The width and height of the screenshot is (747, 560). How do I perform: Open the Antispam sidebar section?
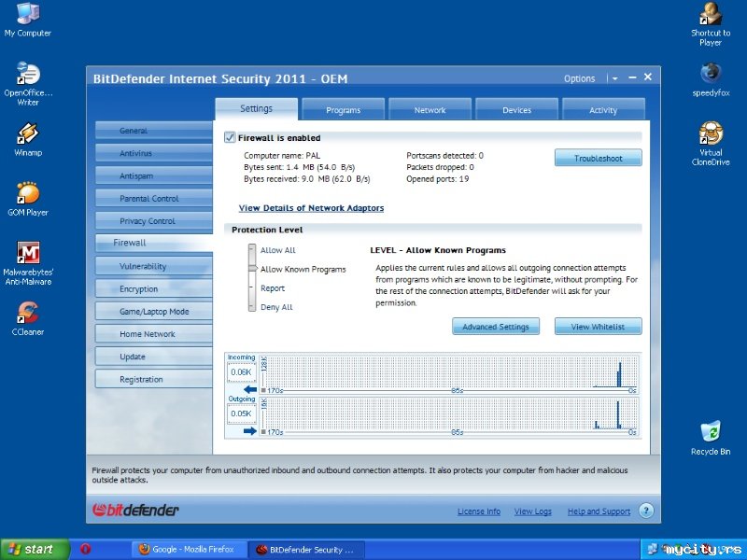coord(153,175)
